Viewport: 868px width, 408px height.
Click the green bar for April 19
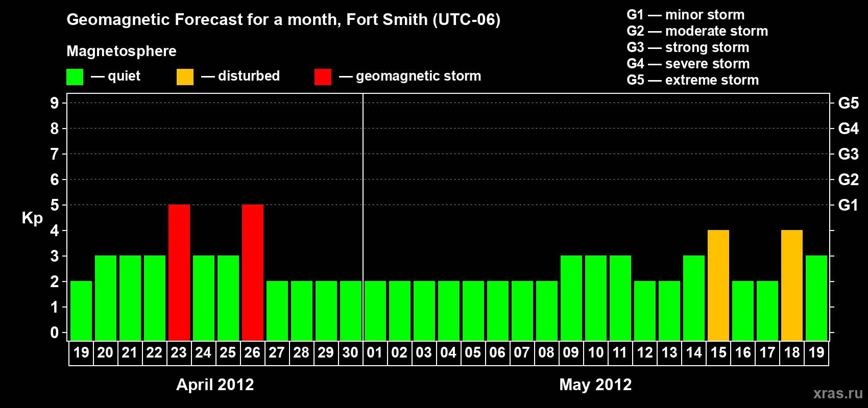[81, 311]
